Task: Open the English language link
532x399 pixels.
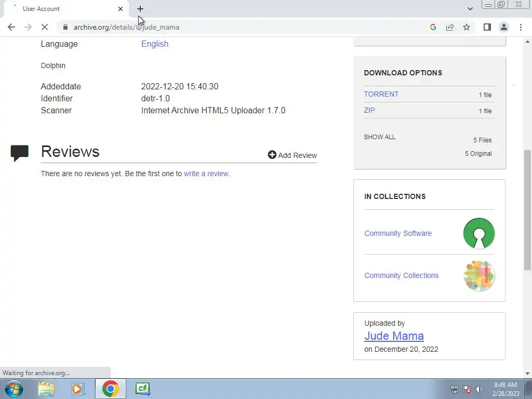Action: (x=155, y=44)
